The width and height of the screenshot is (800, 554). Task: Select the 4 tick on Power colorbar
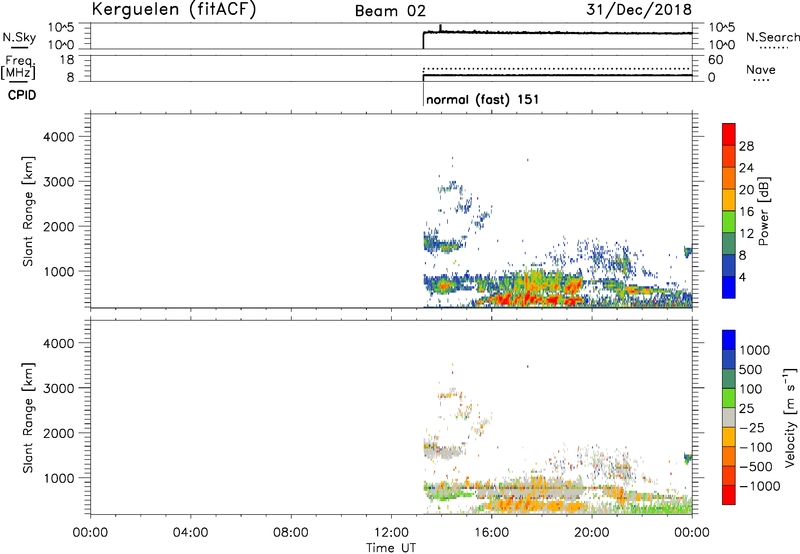[742, 277]
